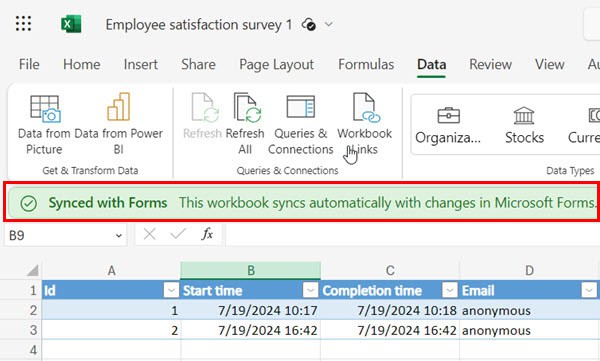Screen dimensions: 600x361
Task: Select the Stocks data type
Action: (x=524, y=125)
